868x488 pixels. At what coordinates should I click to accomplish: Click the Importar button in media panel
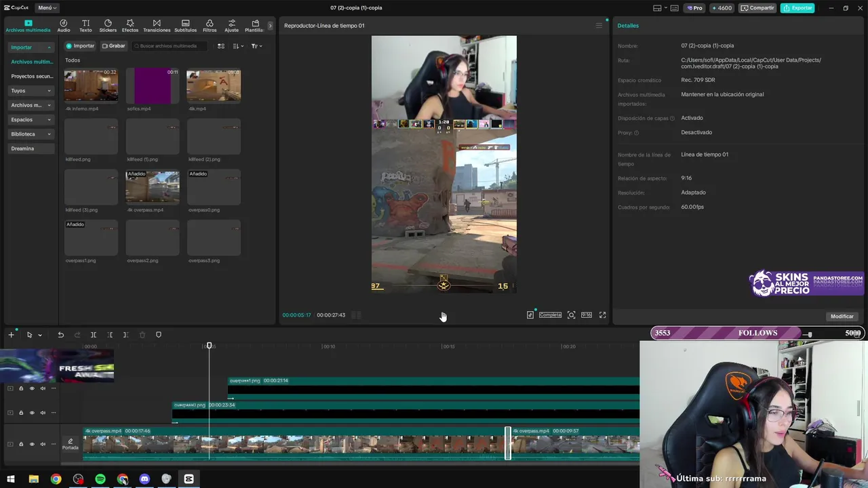pyautogui.click(x=80, y=46)
